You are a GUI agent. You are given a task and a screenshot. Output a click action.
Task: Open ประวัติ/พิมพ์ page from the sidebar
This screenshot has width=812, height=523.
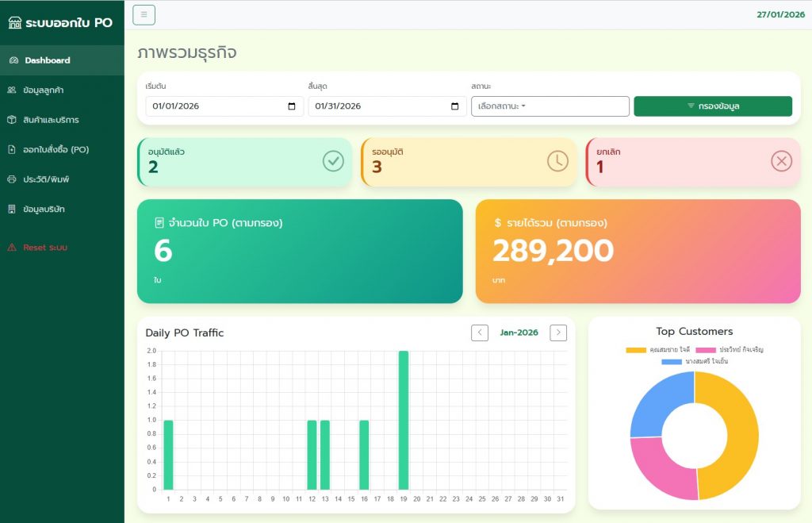[x=46, y=179]
